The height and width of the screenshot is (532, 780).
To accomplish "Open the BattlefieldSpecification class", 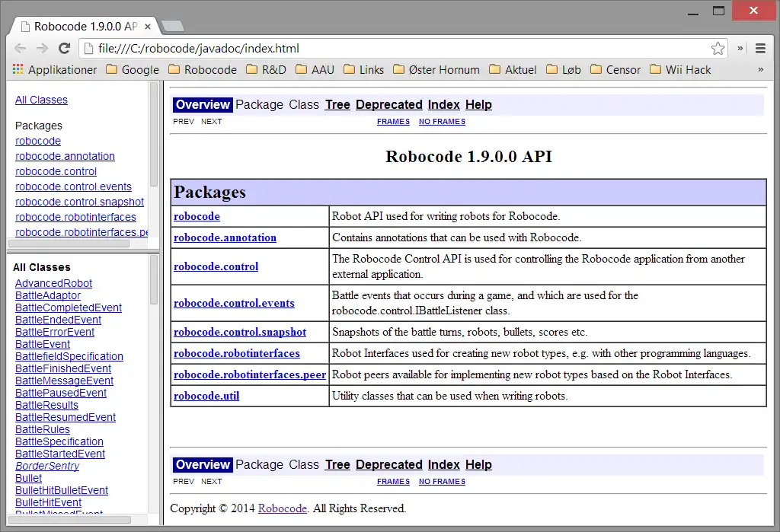I will click(69, 356).
